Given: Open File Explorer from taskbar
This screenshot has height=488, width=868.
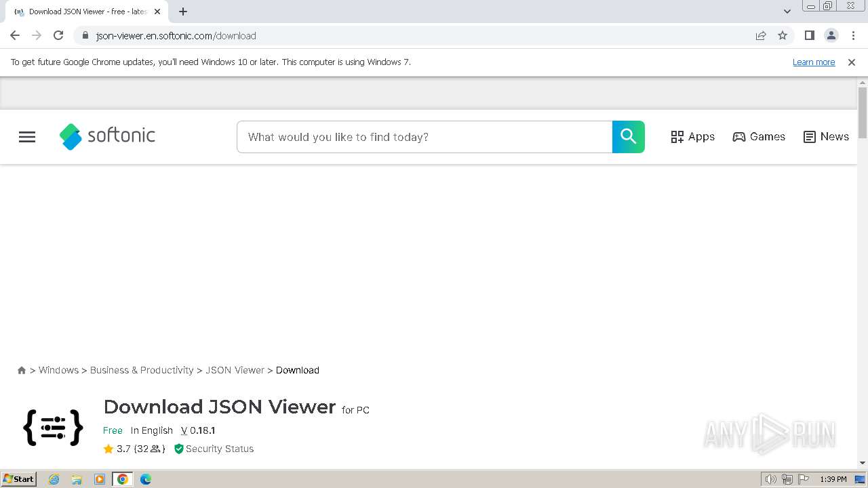Looking at the screenshot, I should pos(77,479).
